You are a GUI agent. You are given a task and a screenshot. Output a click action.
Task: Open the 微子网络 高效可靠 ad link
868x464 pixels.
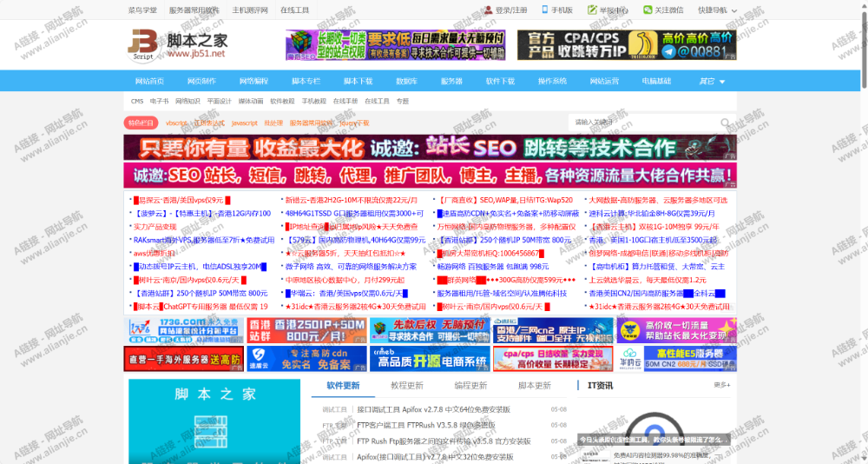pos(351,267)
